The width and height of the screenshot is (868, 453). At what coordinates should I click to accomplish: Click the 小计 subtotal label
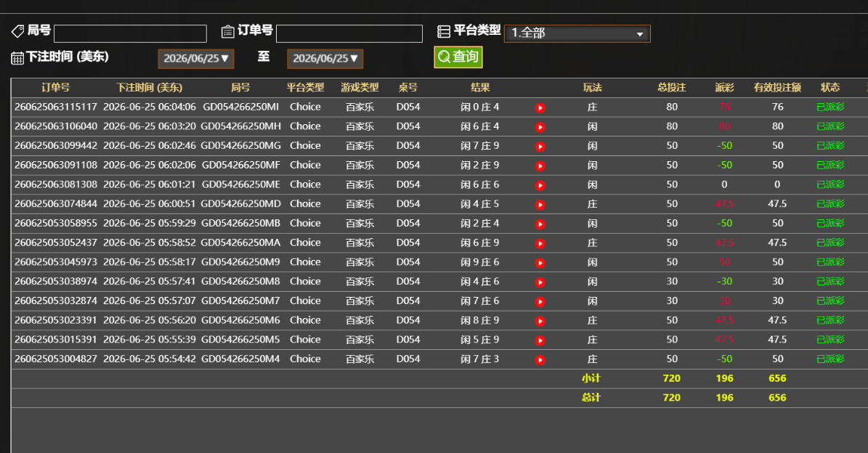pos(591,378)
